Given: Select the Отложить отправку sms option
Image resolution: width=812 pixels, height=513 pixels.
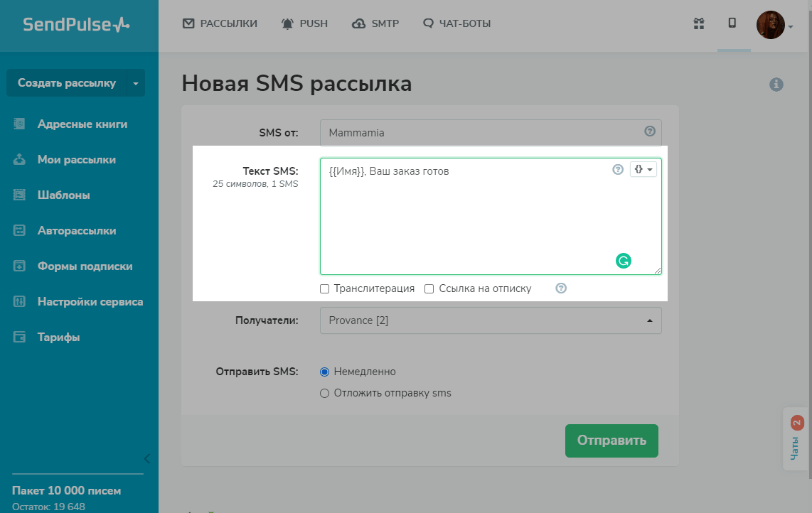Looking at the screenshot, I should tap(325, 393).
